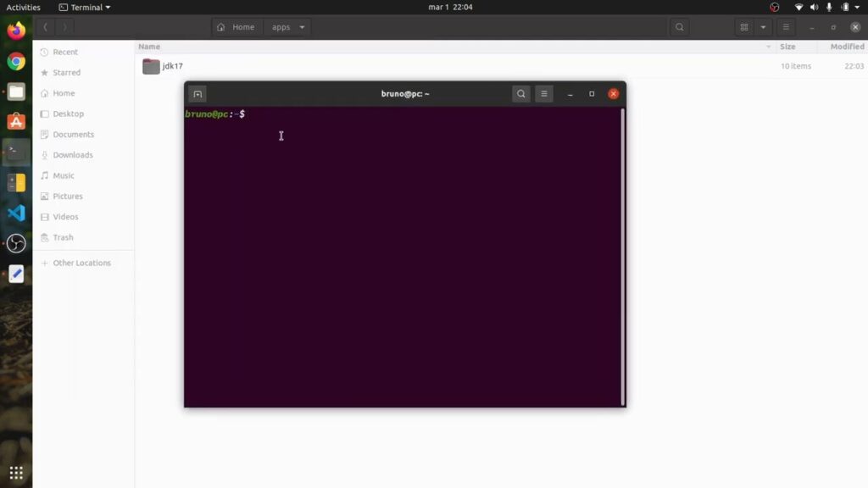This screenshot has width=868, height=488.
Task: Open Ubuntu Software from the dock
Action: [x=16, y=122]
